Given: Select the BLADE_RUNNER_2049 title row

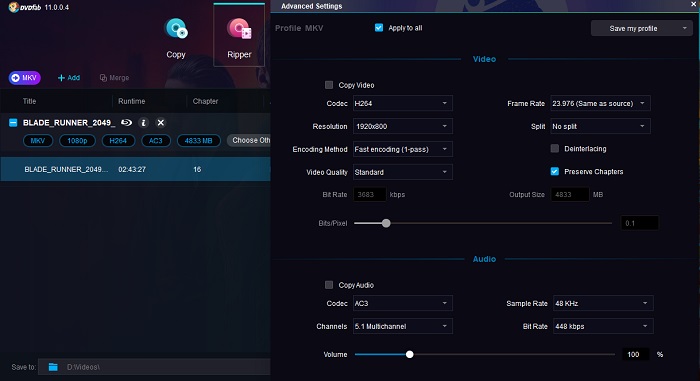Looking at the screenshot, I should [135, 169].
